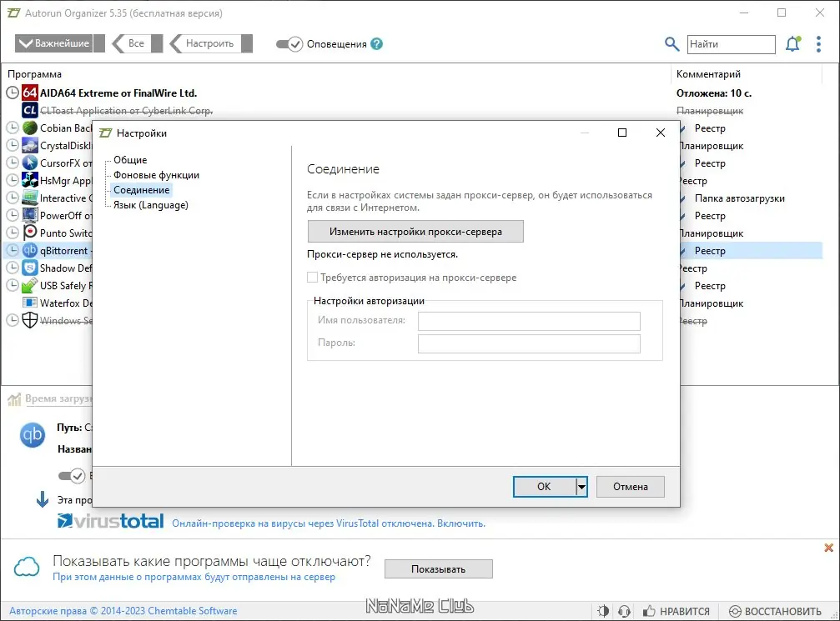Click the VirusTotal Включить link
The height and width of the screenshot is (621, 840).
pos(460,523)
